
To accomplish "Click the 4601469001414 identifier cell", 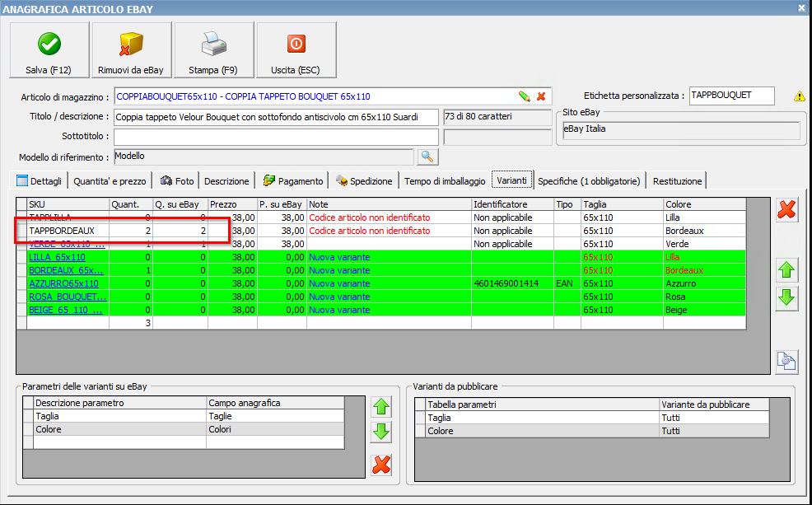I will point(512,284).
